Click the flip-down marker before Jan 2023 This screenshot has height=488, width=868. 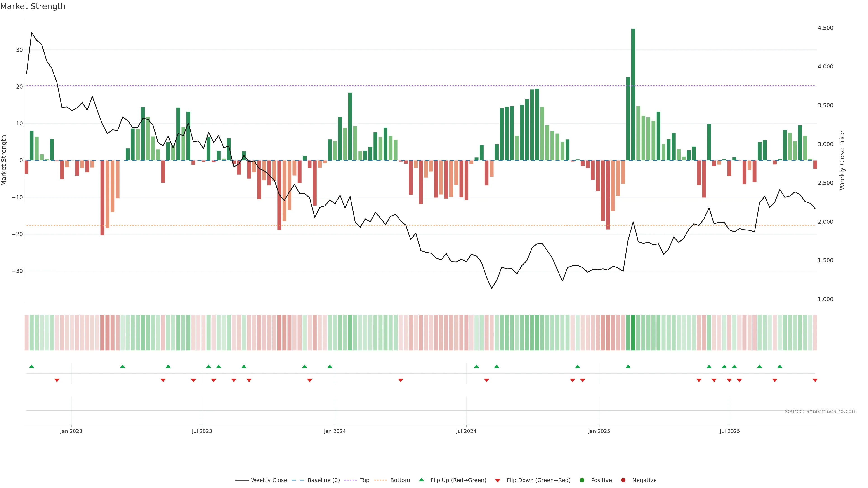(x=57, y=380)
